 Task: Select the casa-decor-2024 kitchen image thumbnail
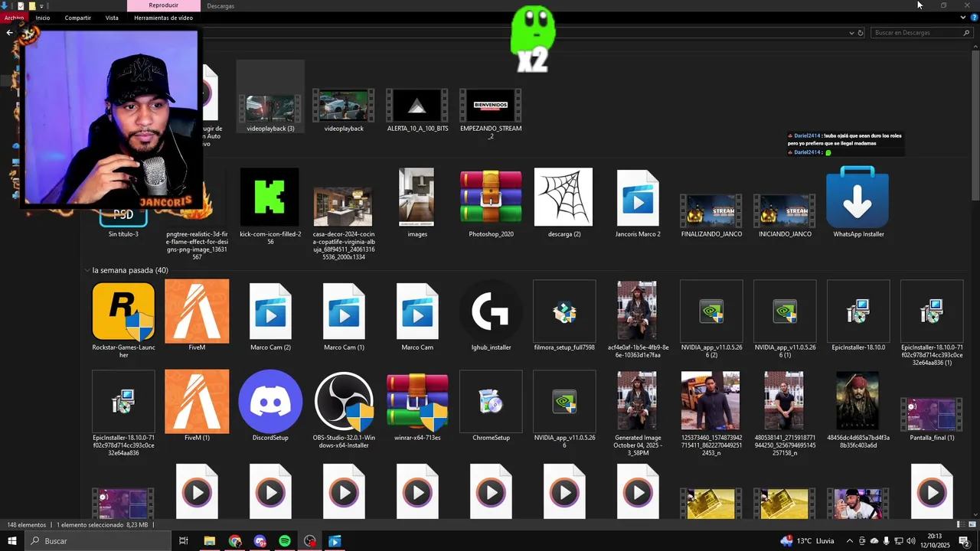click(x=343, y=207)
